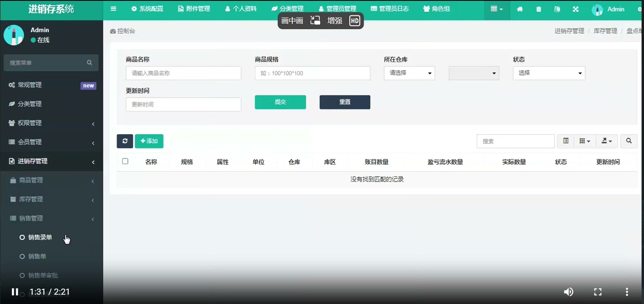The image size is (644, 304).
Task: Click the HD enhance icon
Action: tap(355, 21)
